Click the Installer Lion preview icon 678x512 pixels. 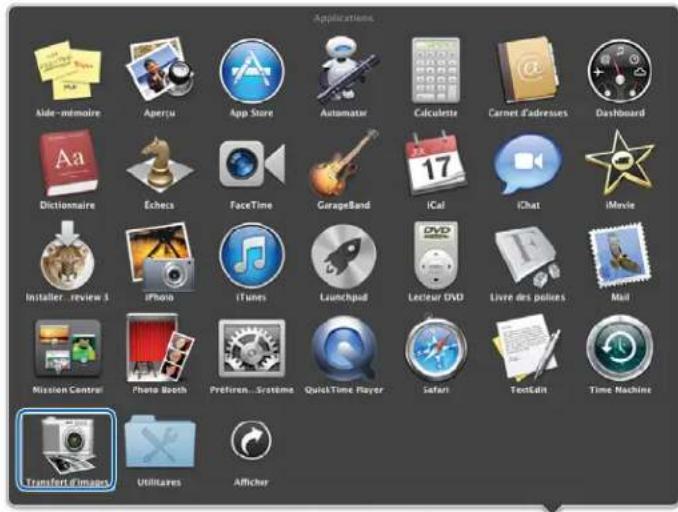67,255
